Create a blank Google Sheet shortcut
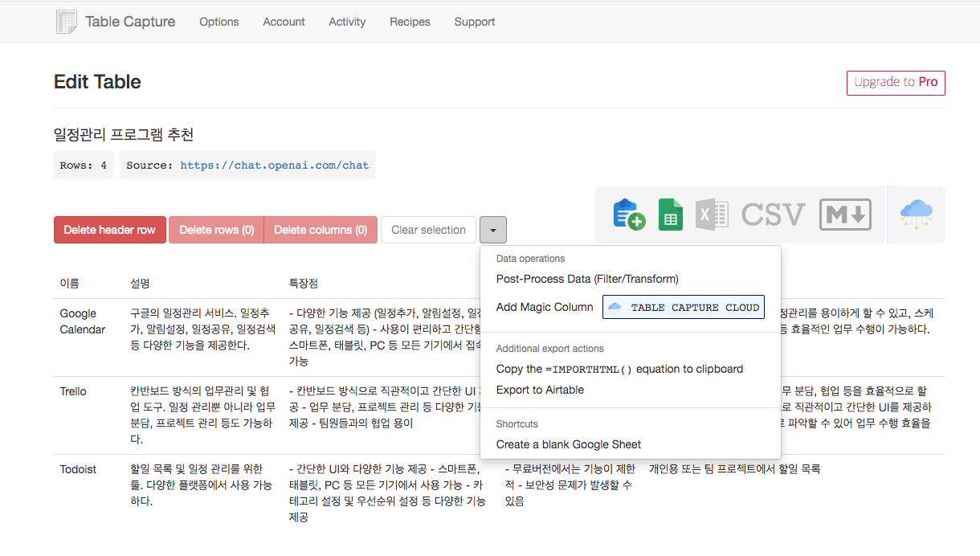This screenshot has height=556, width=980. click(569, 444)
